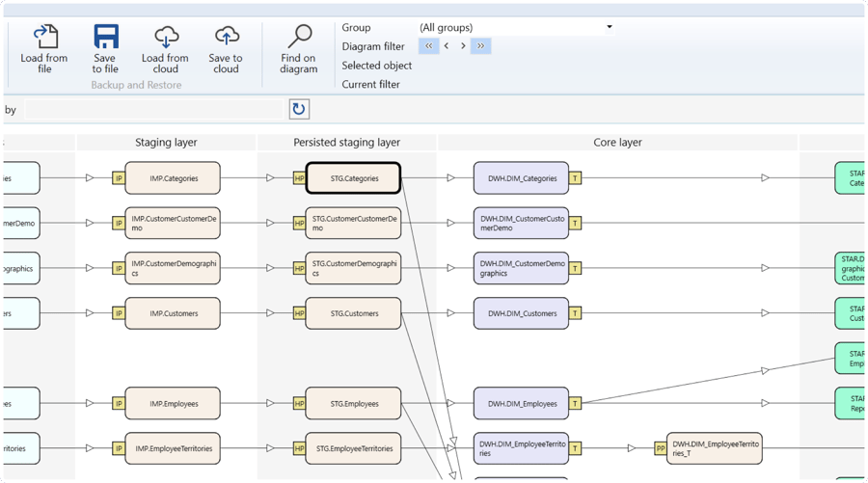Select DWH.DIM_CustomerCustomerDemo node
This screenshot has width=868, height=483.
point(521,223)
